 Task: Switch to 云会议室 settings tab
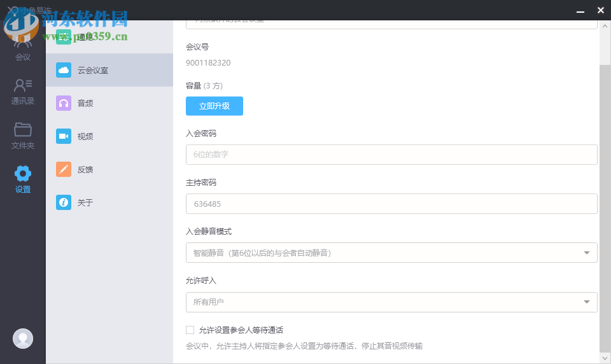pos(109,70)
